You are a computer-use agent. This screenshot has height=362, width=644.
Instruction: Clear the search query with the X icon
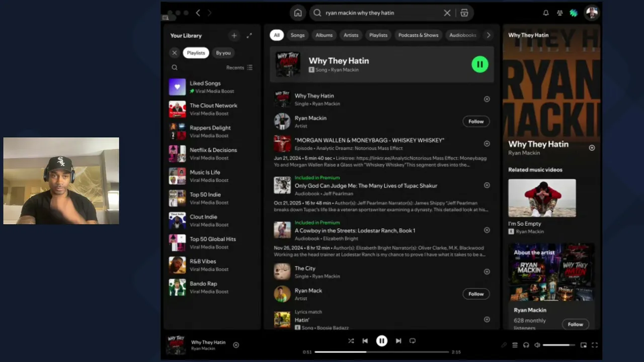pyautogui.click(x=447, y=13)
